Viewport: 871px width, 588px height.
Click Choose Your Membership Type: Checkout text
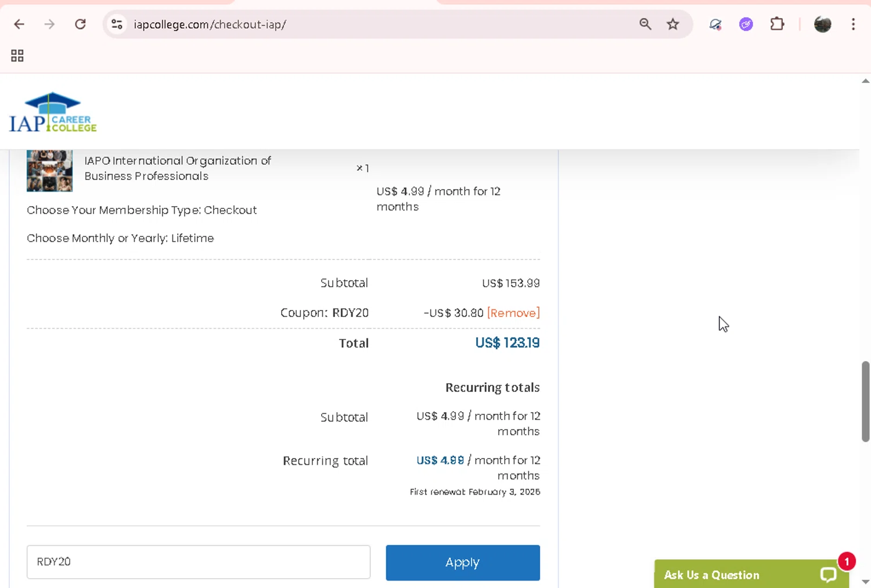[142, 210]
